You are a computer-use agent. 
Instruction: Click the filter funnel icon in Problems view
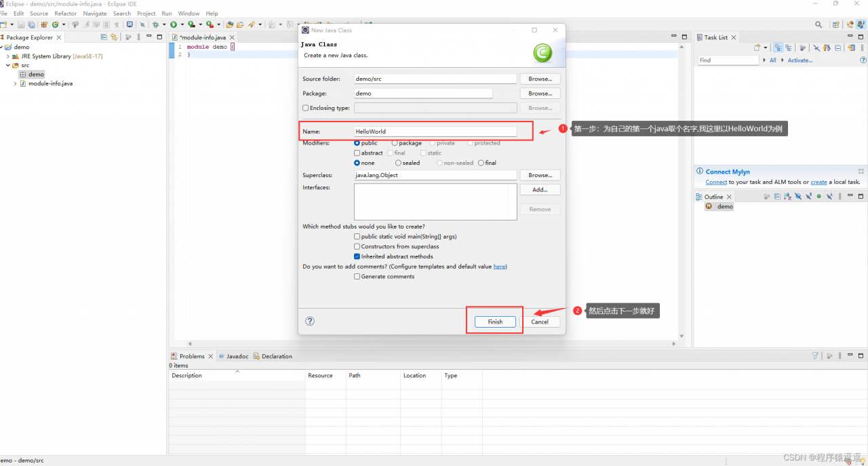815,356
